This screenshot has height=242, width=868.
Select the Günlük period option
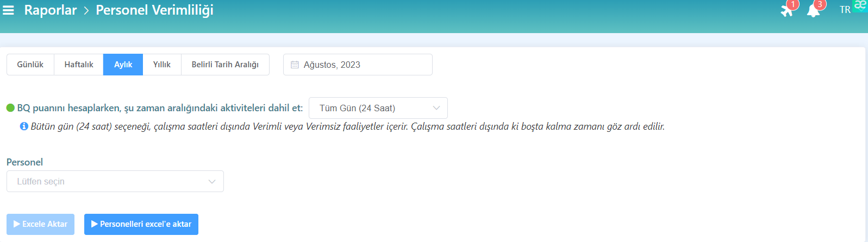30,65
